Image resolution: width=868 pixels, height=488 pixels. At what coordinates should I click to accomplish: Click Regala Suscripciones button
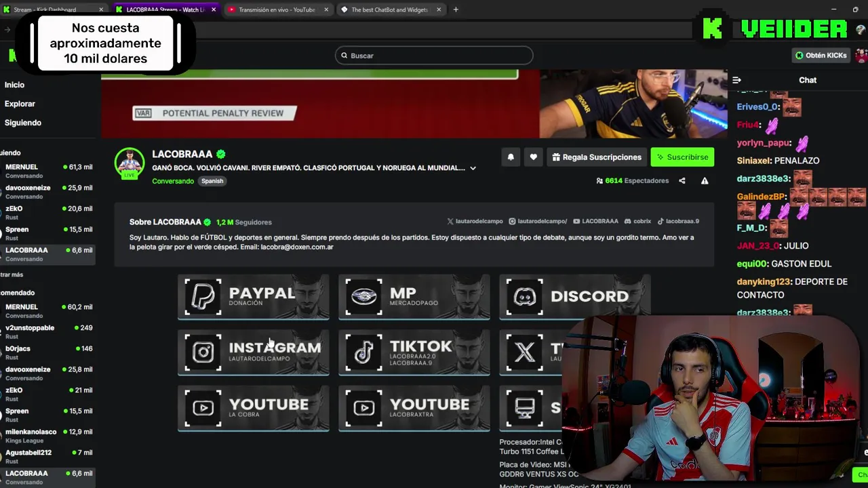tap(597, 157)
